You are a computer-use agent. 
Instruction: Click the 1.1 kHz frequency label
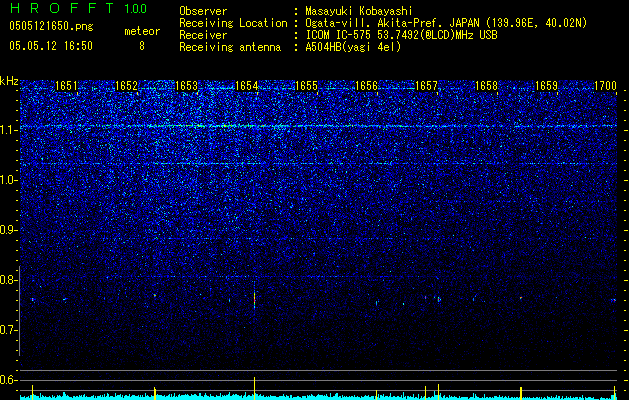(x=8, y=130)
